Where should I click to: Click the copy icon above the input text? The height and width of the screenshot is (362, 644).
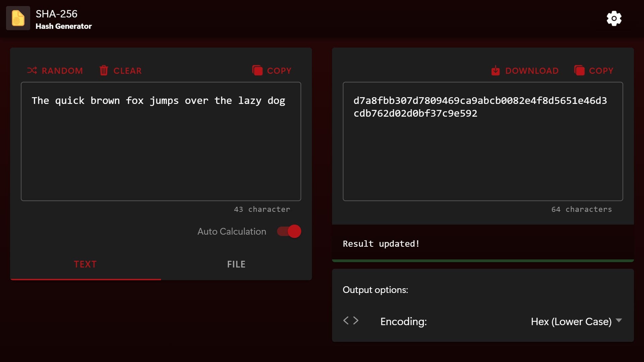coord(257,70)
